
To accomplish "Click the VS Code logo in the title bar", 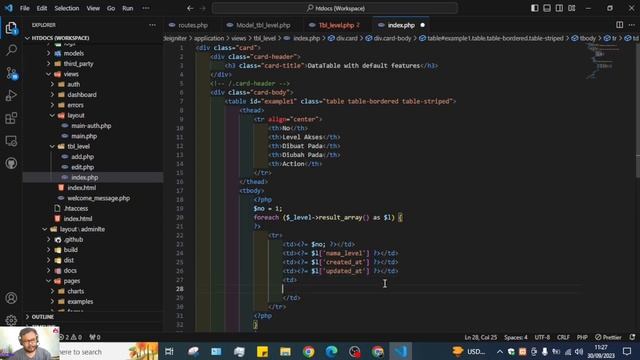I will pos(9,8).
